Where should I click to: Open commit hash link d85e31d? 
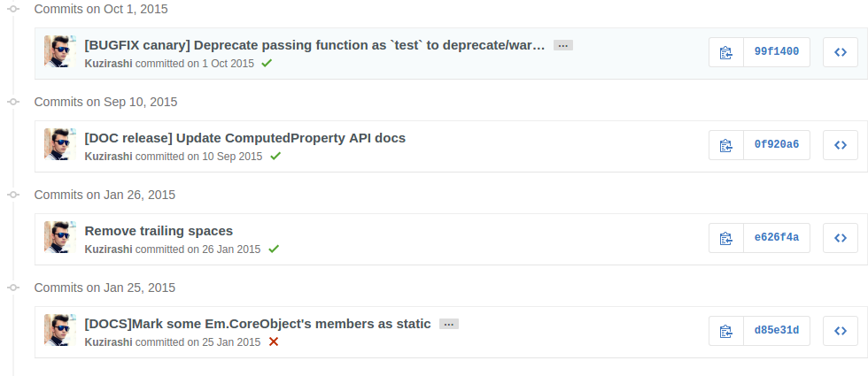pyautogui.click(x=776, y=331)
